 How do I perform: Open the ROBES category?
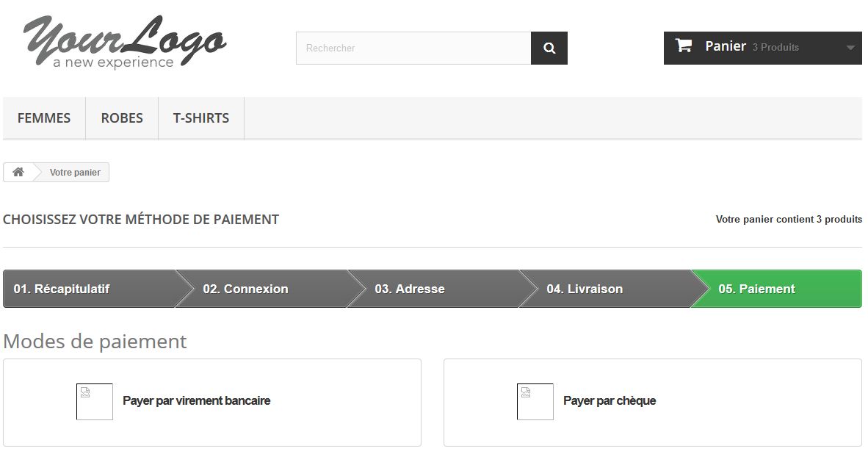[122, 118]
